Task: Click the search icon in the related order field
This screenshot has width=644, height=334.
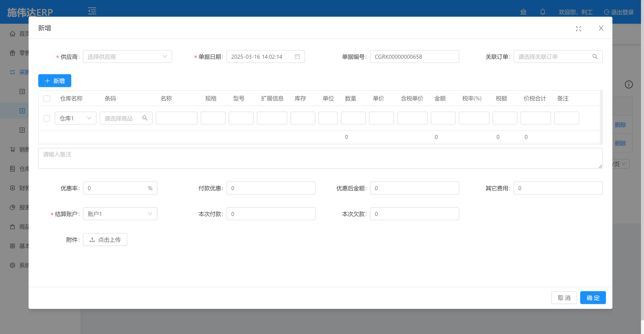Action: tap(595, 57)
